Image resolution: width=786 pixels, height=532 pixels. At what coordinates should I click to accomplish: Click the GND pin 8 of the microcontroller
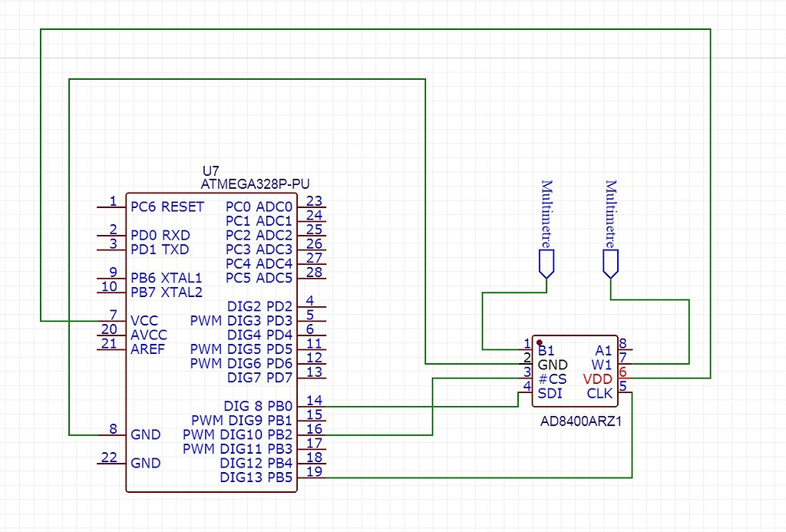click(x=145, y=435)
